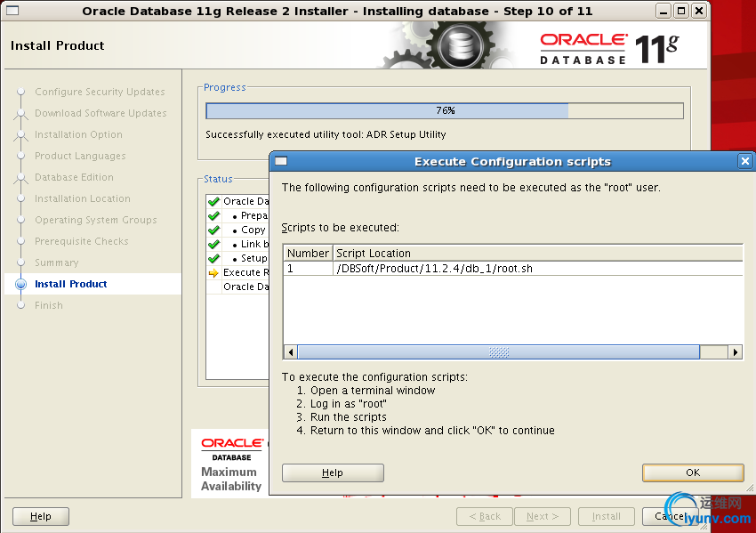The height and width of the screenshot is (533, 756).
Task: Click OK in Execute Configuration scripts dialog
Action: (693, 472)
